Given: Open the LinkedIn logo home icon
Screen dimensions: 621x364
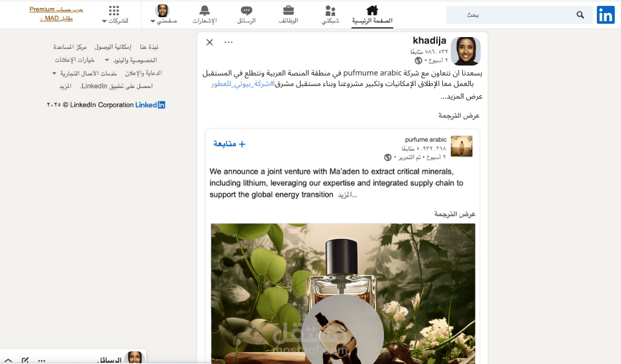Looking at the screenshot, I should [606, 15].
